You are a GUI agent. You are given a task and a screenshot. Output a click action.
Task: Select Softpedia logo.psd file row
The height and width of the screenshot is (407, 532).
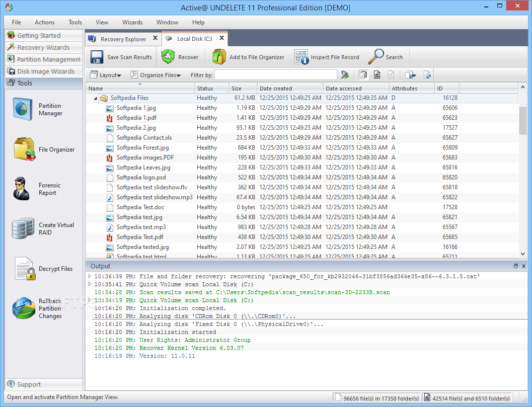302,177
